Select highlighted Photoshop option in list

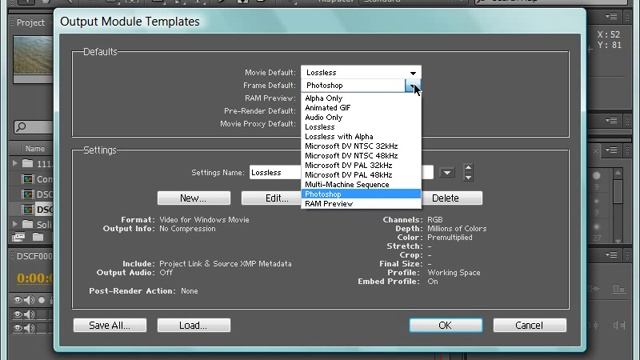coord(361,194)
